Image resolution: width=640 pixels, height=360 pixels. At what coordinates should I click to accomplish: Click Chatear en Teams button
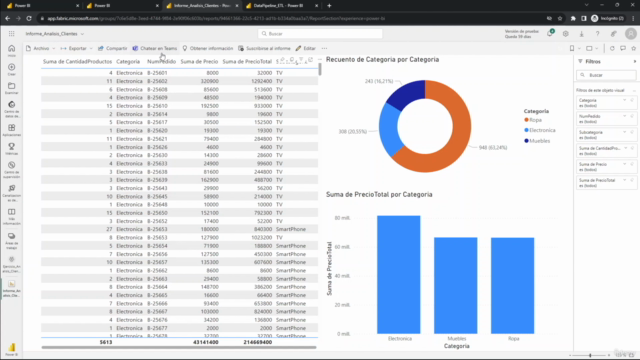(155, 48)
